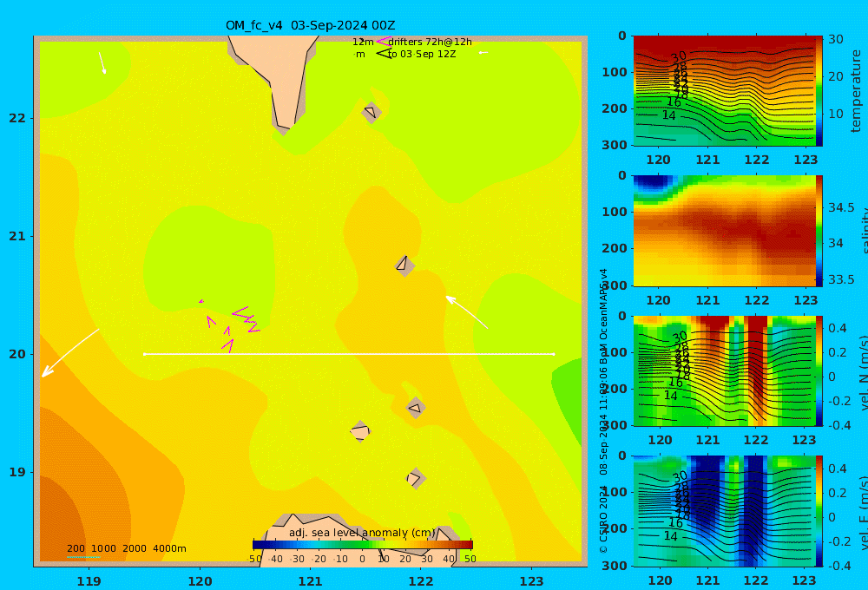Click the southern tip of Taiwan landmass
The width and height of the screenshot is (868, 590).
coord(285,125)
